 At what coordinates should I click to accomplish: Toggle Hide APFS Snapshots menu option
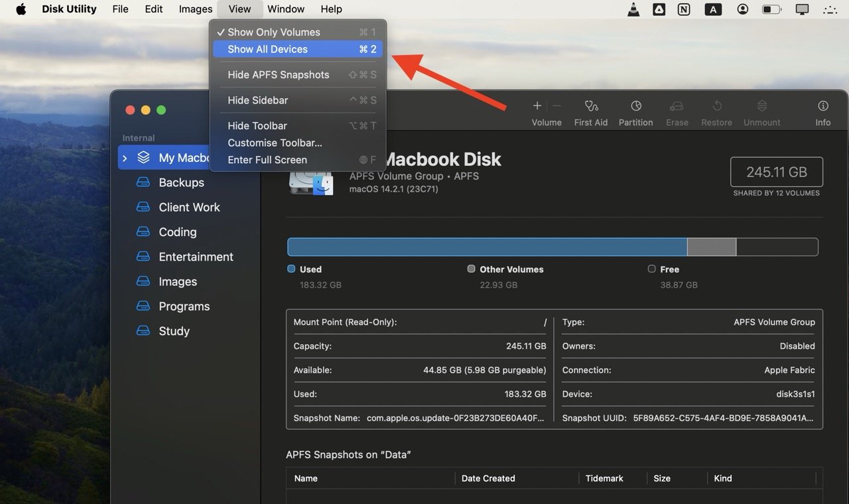click(278, 75)
